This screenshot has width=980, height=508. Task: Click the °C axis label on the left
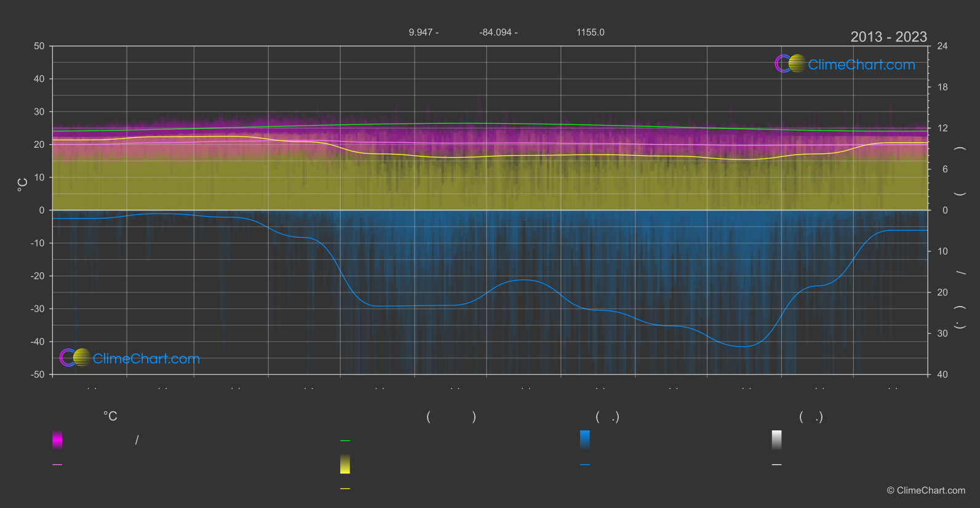[22, 185]
